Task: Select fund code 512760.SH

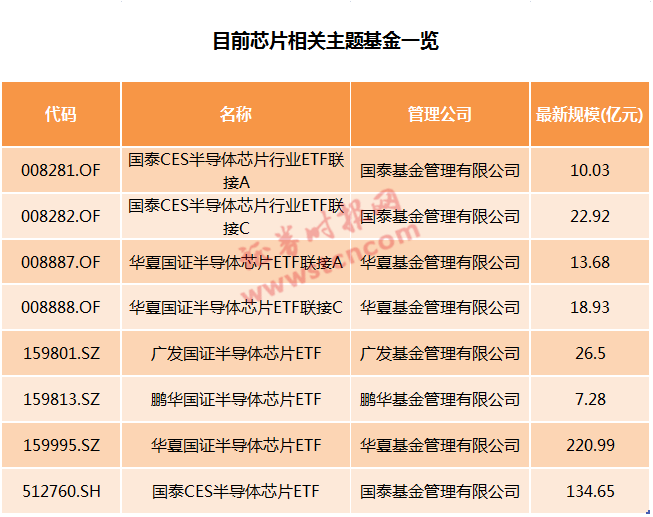Action: click(61, 492)
